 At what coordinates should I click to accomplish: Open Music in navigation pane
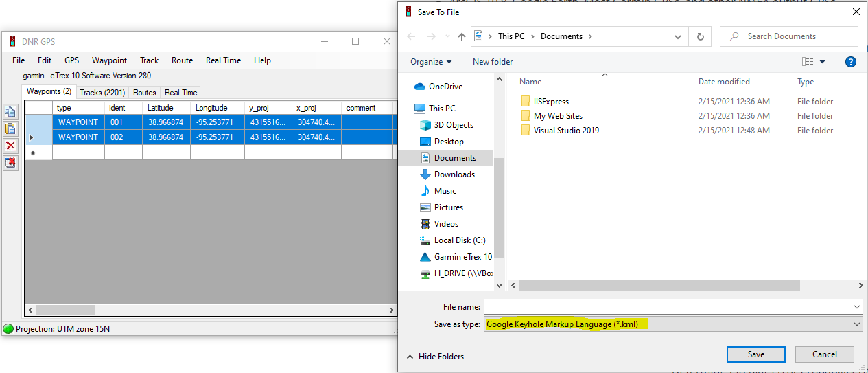click(438, 191)
